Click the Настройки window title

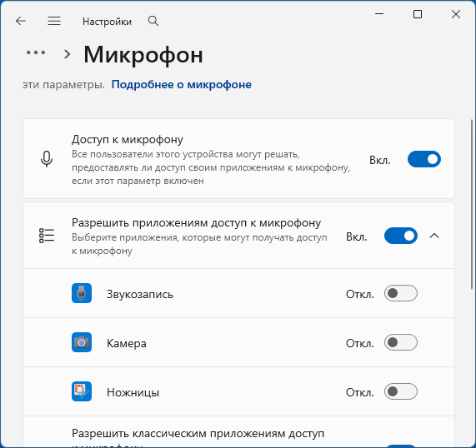click(x=107, y=22)
